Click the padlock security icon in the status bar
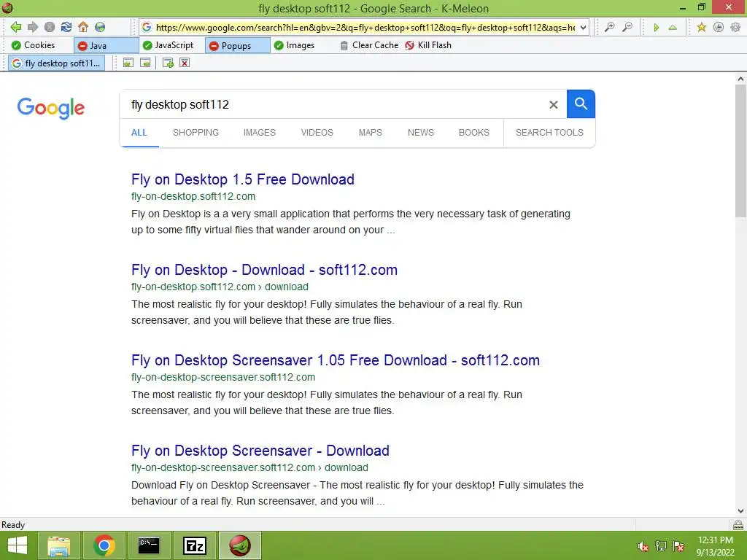This screenshot has width=747, height=560. pos(738,525)
